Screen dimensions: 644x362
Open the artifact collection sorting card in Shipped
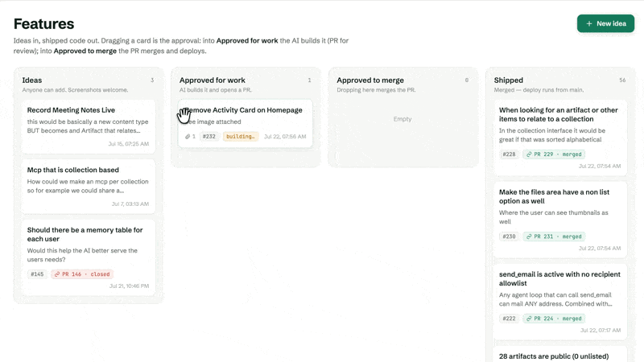pos(560,138)
